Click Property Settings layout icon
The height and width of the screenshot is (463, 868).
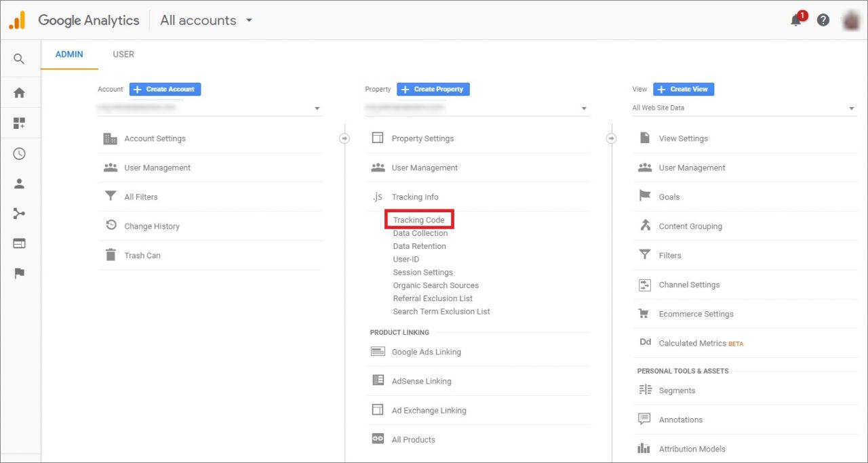(378, 138)
